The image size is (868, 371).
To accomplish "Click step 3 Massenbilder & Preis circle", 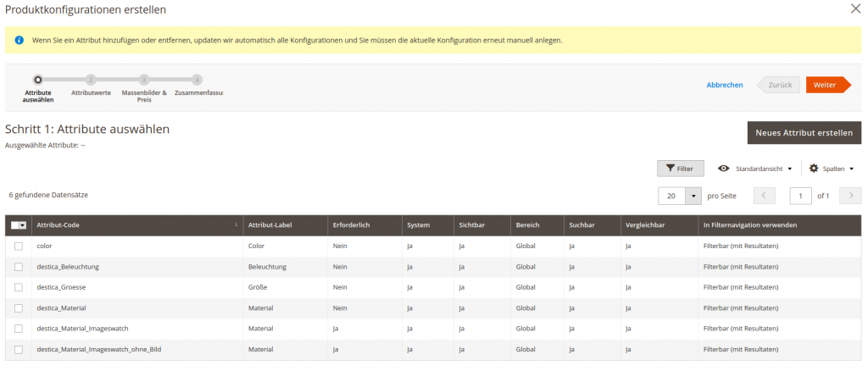I will pyautogui.click(x=144, y=80).
